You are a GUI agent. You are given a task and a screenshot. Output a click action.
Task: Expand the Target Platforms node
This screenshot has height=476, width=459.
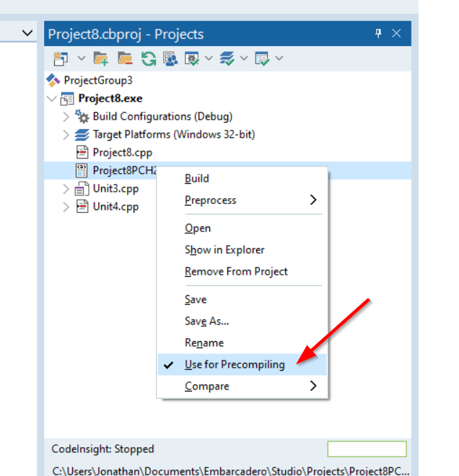(x=66, y=134)
